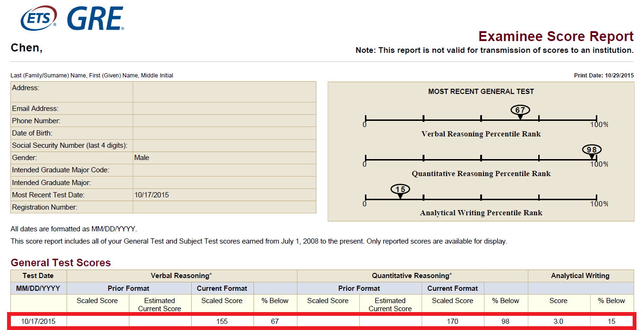The image size is (644, 330).
Task: Click the Verbal scaled score 155
Action: click(x=222, y=322)
